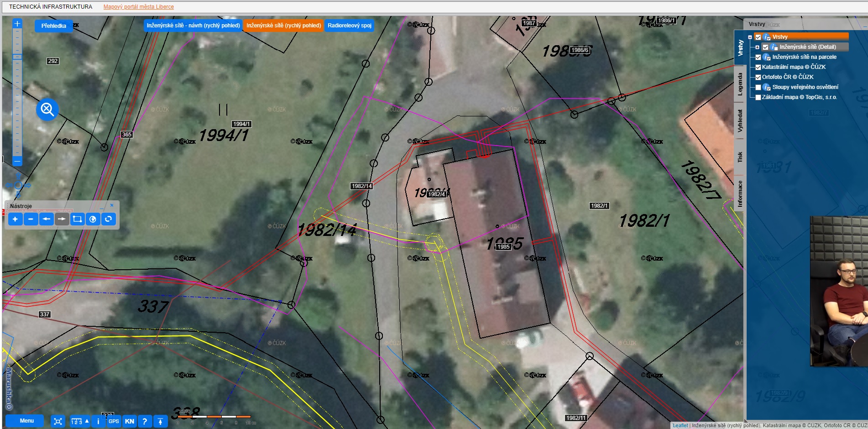Click parcel label 1982/1 box
Viewport: 868px width, 429px height.
tap(599, 206)
